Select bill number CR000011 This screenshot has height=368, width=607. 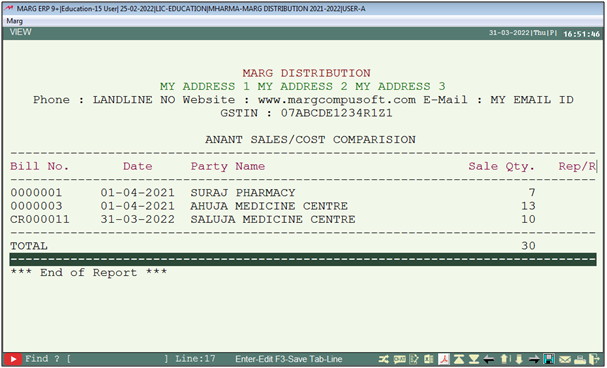coord(39,219)
